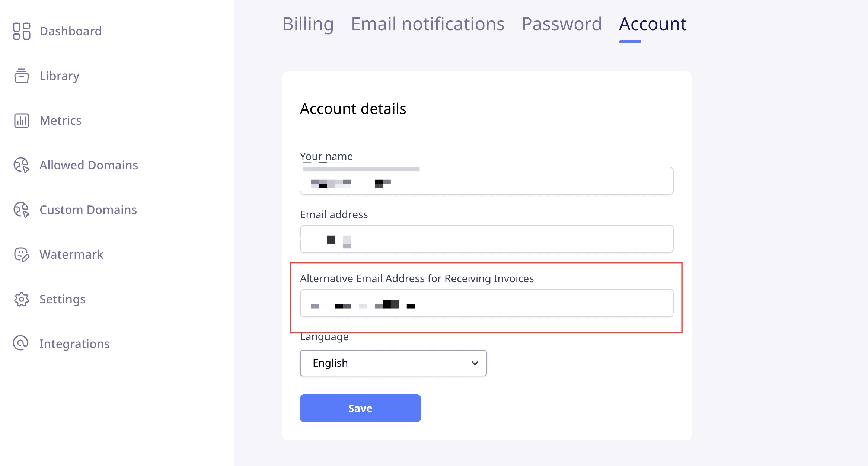Click the Allowed Domains globe icon
868x466 pixels.
[21, 165]
